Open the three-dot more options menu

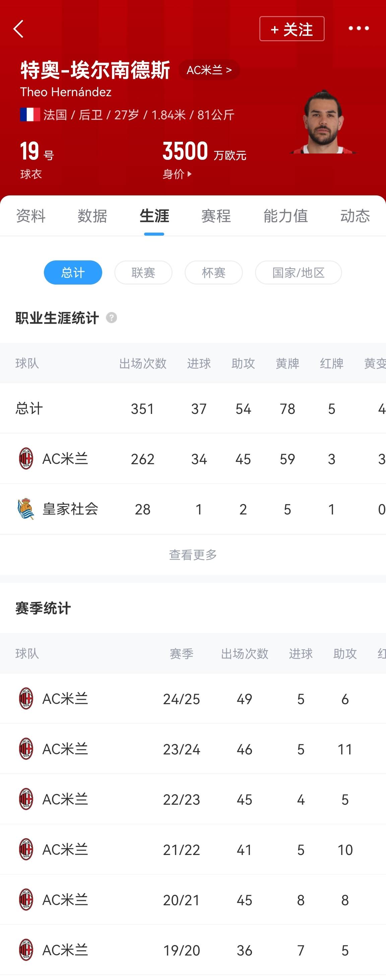[359, 28]
